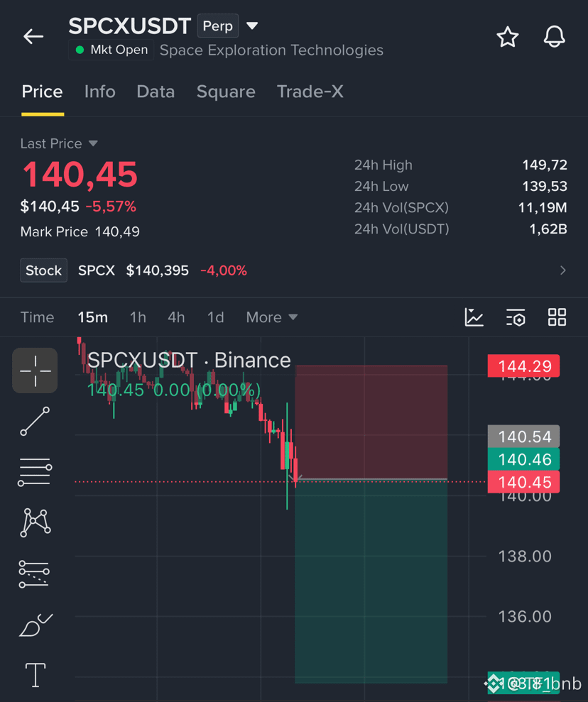Image resolution: width=588 pixels, height=702 pixels.
Task: Open price alert bell icon
Action: tap(555, 37)
